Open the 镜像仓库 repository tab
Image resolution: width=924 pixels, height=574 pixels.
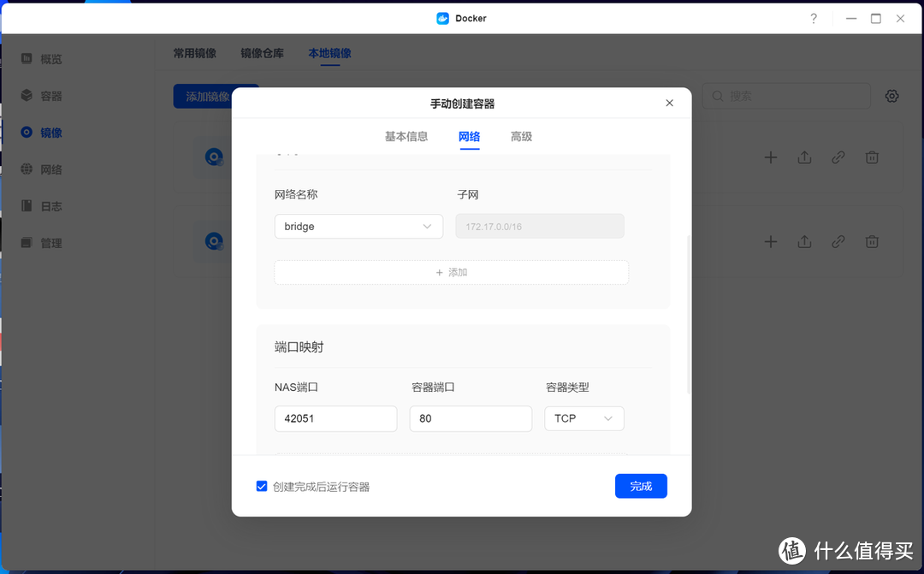point(263,52)
